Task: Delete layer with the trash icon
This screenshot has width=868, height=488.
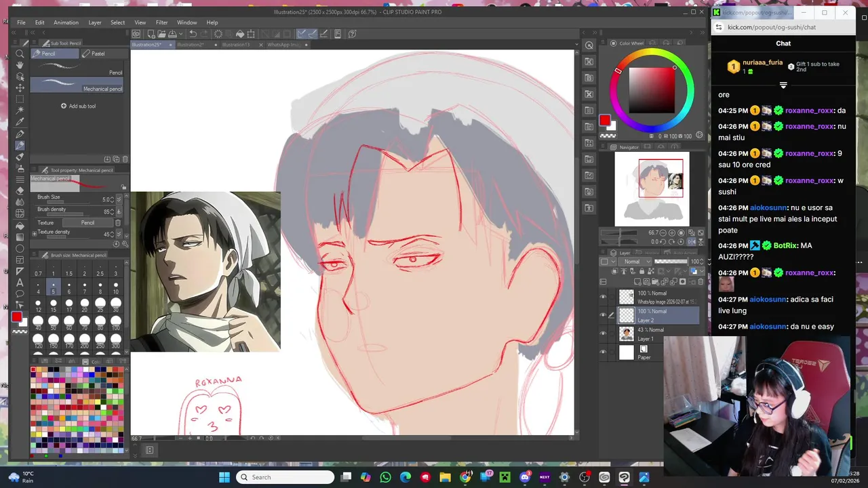Action: (x=701, y=282)
